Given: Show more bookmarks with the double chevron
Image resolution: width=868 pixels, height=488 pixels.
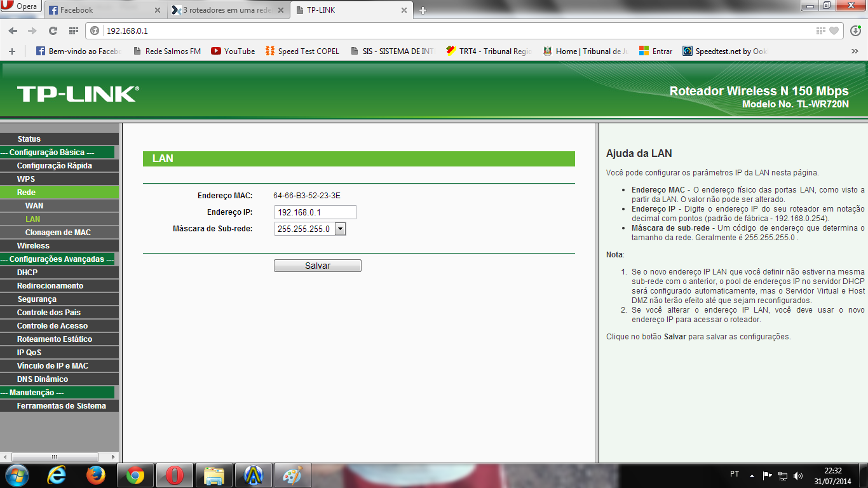Looking at the screenshot, I should (855, 51).
